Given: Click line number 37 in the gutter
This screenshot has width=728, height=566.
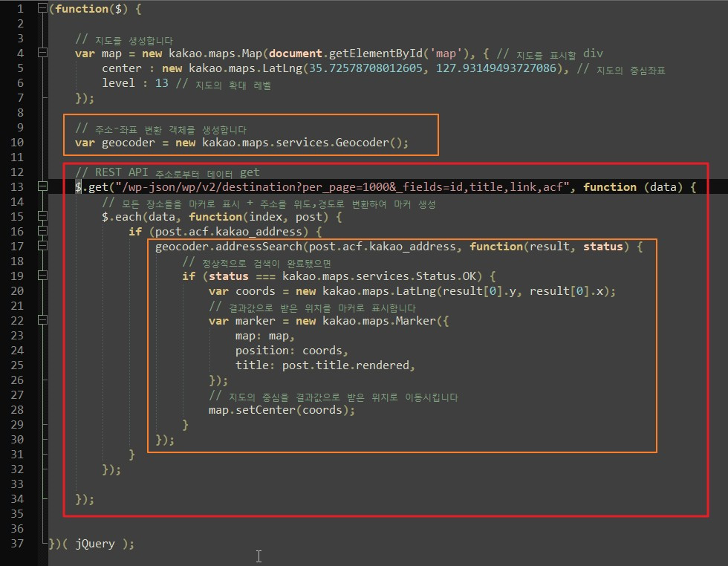Looking at the screenshot, I should point(16,544).
